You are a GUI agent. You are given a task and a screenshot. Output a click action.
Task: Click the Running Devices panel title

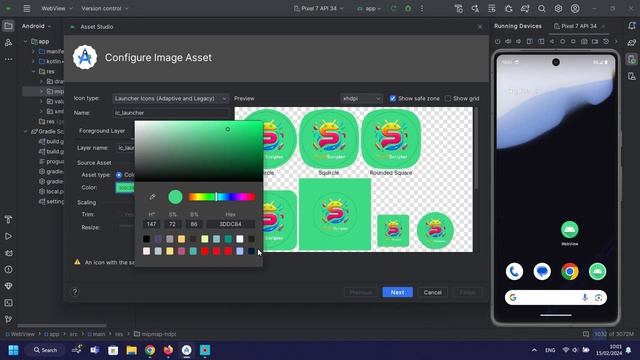point(518,26)
